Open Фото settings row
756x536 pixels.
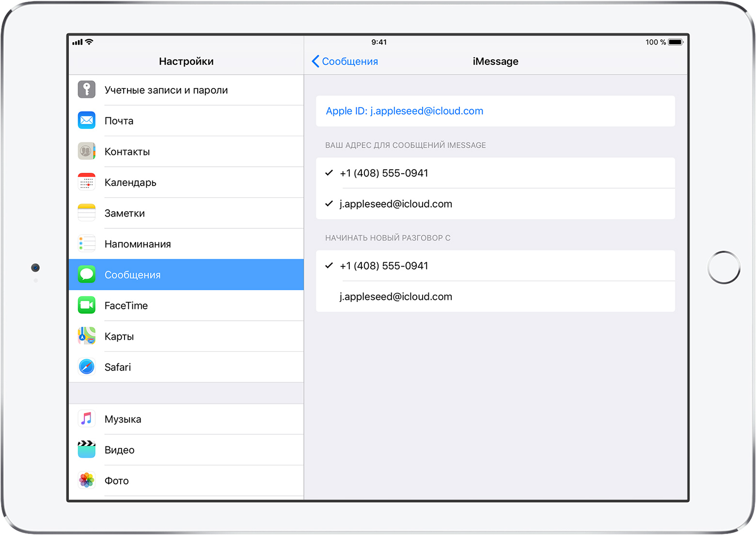tap(186, 480)
